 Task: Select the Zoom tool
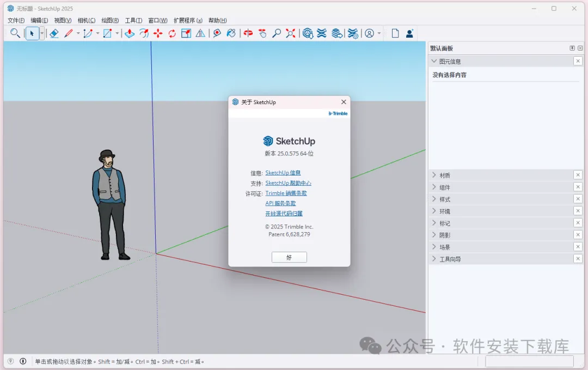coord(277,33)
